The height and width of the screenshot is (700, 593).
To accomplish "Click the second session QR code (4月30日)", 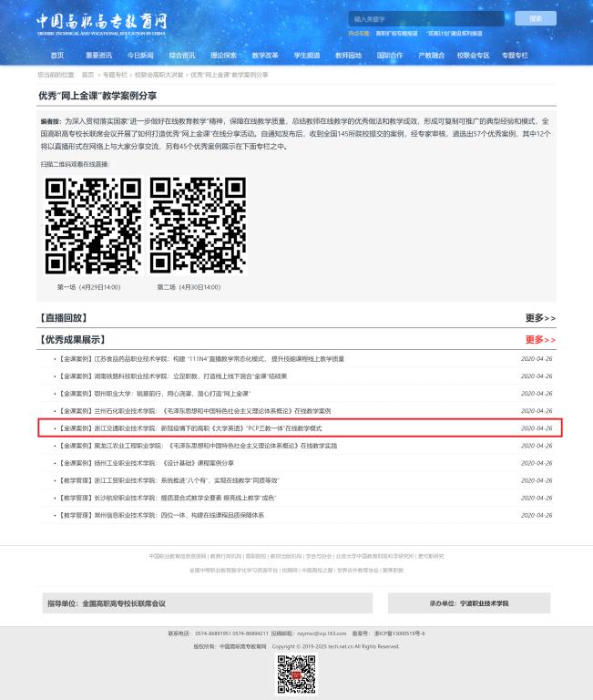I will tap(198, 225).
